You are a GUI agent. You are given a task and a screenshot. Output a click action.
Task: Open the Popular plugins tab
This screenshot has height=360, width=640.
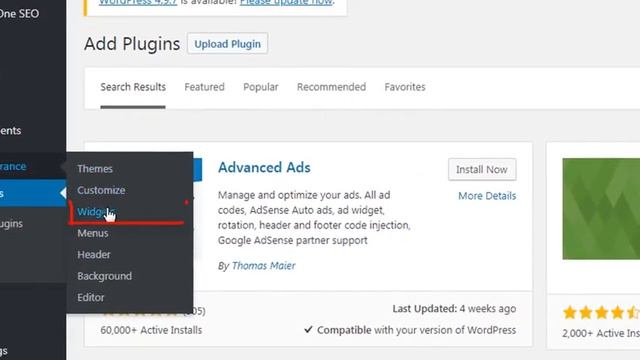(x=261, y=87)
